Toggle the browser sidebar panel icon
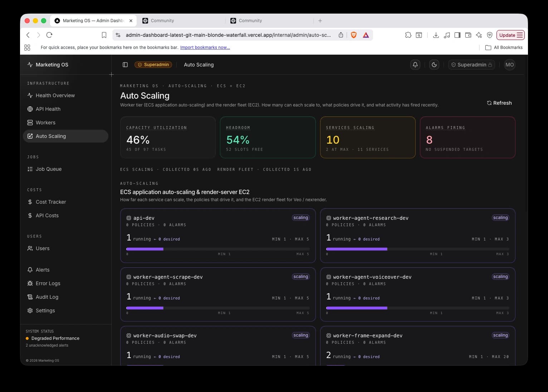Screen dimensions: 548x392 tap(458, 35)
